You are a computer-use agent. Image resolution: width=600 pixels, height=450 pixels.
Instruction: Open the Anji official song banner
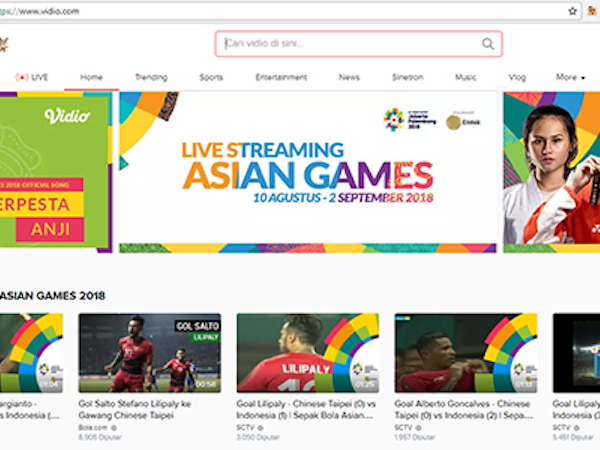tap(56, 172)
